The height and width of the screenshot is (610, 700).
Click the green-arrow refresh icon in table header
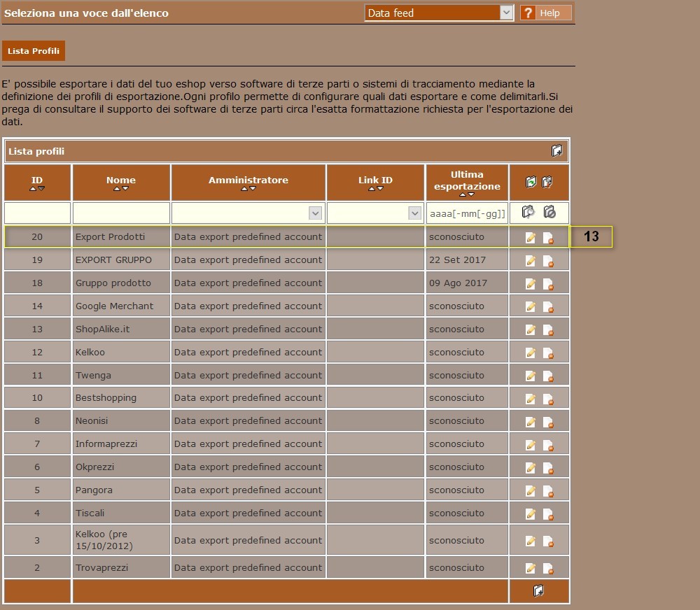[x=531, y=182]
